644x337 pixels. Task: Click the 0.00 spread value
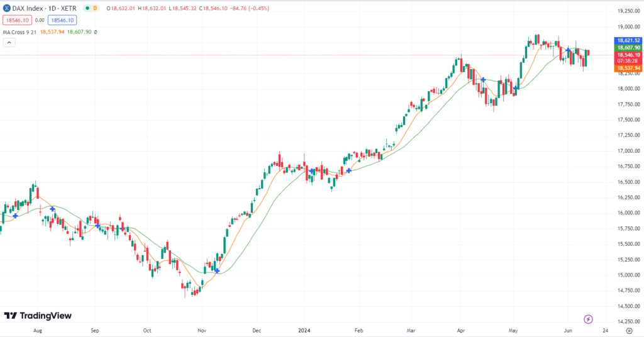click(40, 20)
